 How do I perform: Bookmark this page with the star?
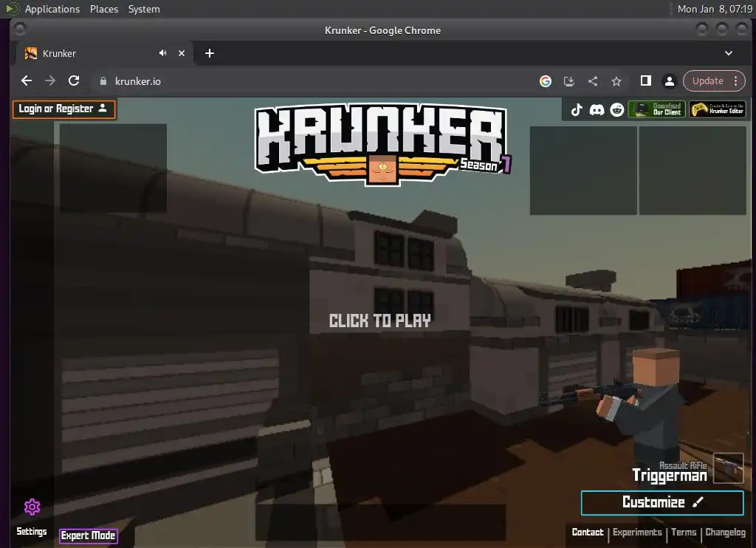[616, 81]
